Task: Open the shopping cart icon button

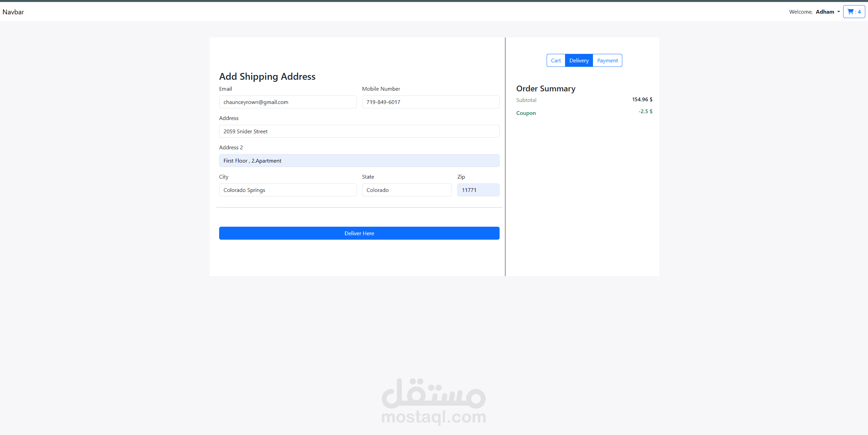Action: 854,12
